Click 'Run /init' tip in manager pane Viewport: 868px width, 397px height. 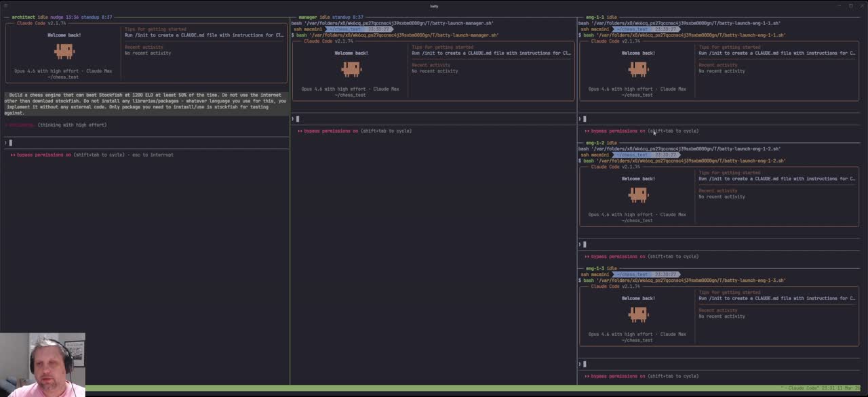click(x=492, y=53)
